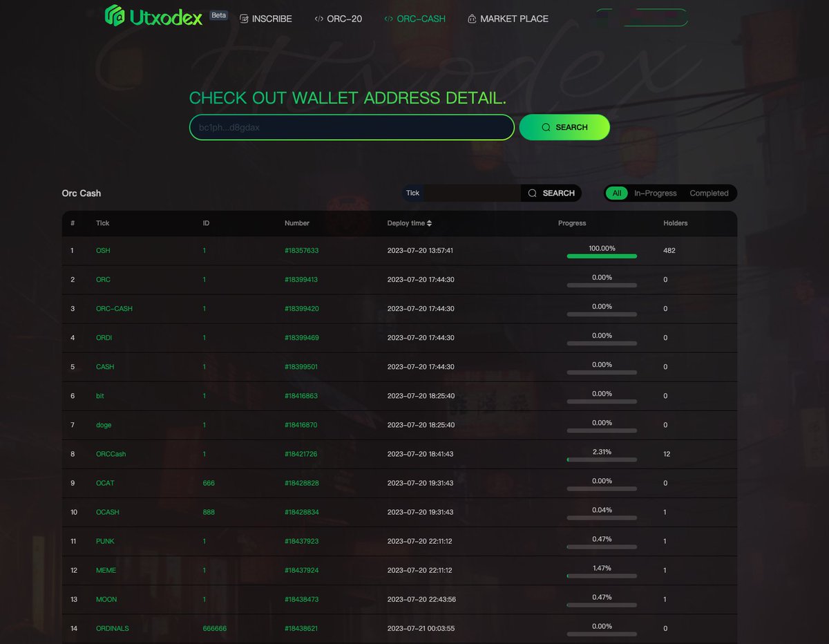Open the OSH tick link
This screenshot has height=644, width=829.
[x=103, y=251]
